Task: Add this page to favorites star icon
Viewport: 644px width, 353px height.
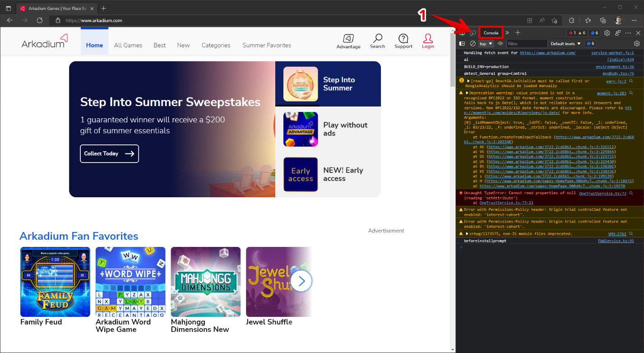Action: coord(555,20)
